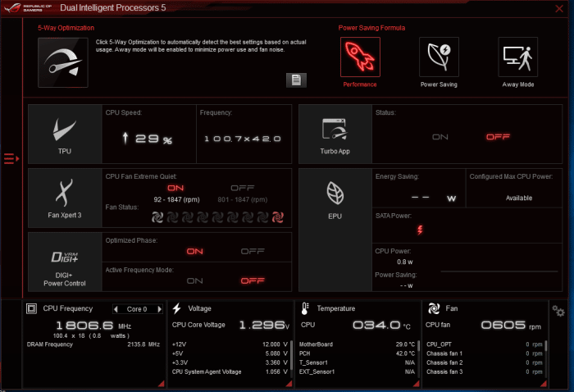Screen dimensions: 574x392
Task: Click the last red fan status icon
Action: [x=277, y=217]
